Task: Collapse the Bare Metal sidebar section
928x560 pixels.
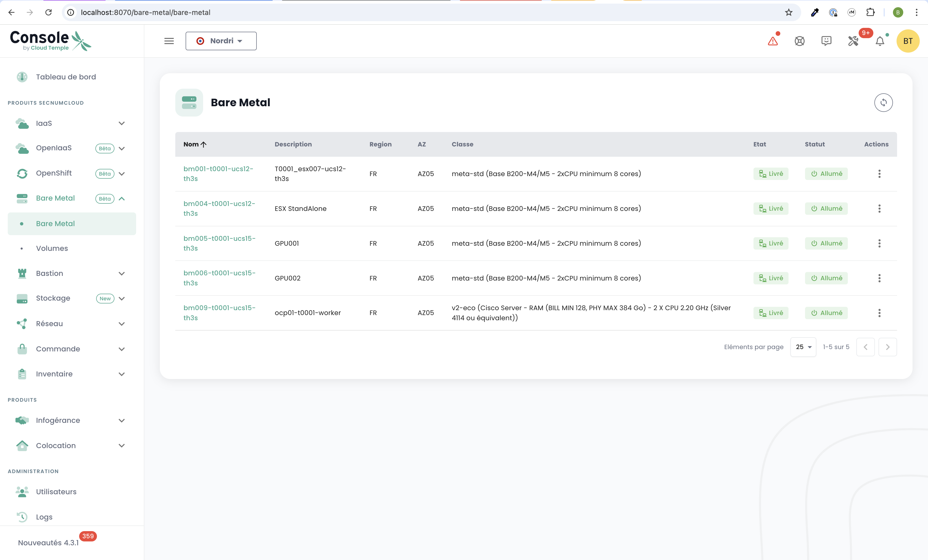Action: (x=122, y=199)
